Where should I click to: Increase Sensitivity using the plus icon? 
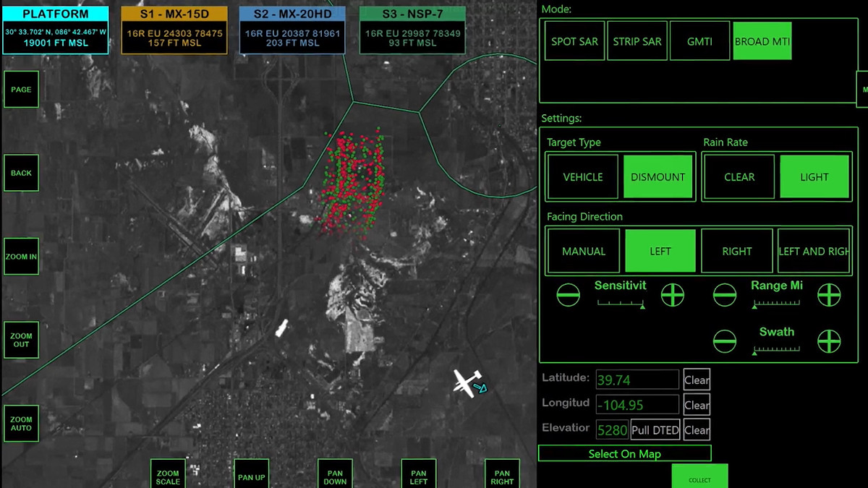673,295
